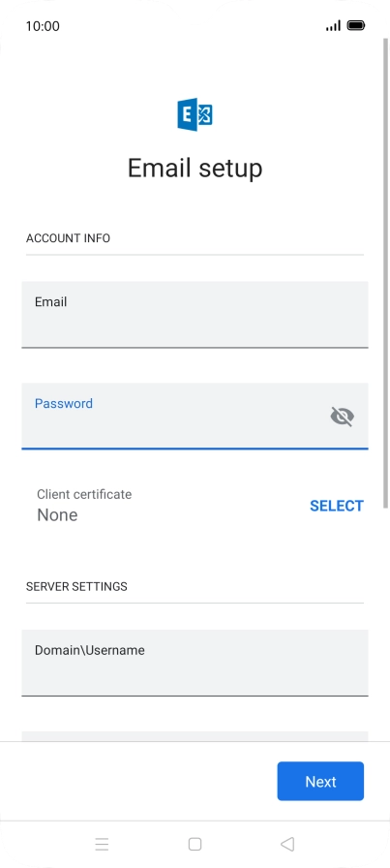This screenshot has width=390, height=868.
Task: Tap the 10:00 clock in status bar
Action: [x=43, y=26]
